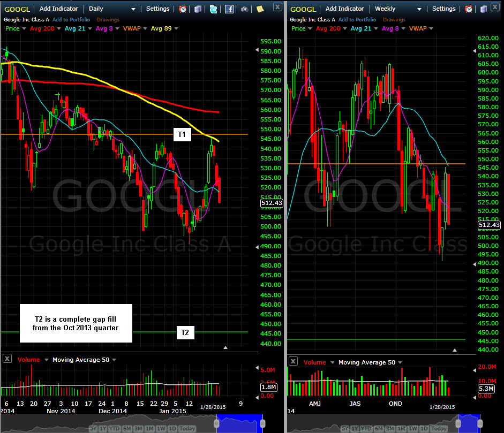Click triangle marker below Daily price chart
This screenshot has height=433, width=504.
(225, 347)
